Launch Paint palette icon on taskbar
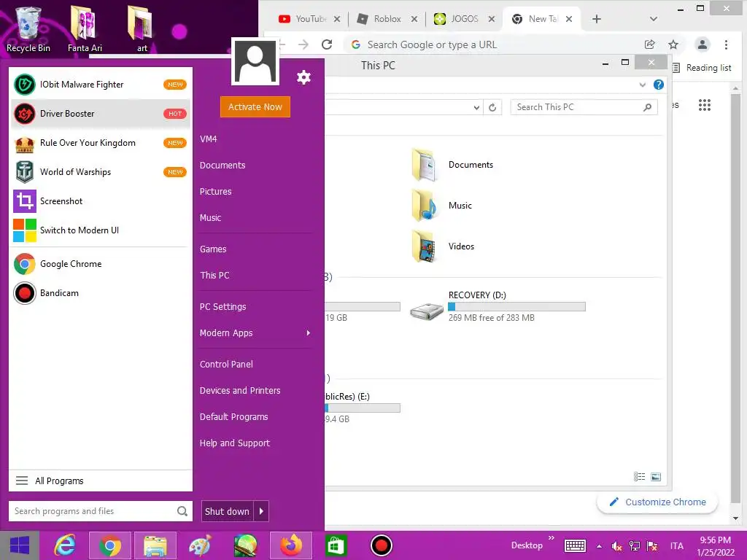Viewport: 747px width, 560px height. [x=200, y=545]
